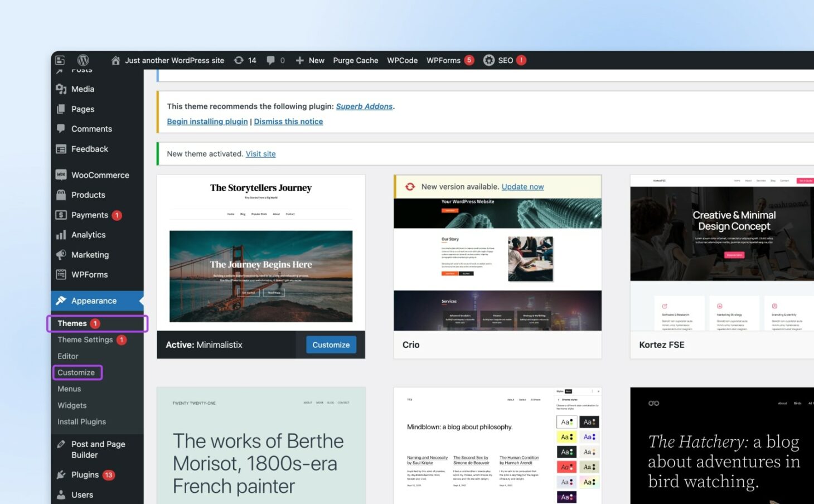Open updates via the refresh icon showing 14
The height and width of the screenshot is (504, 814).
point(239,60)
